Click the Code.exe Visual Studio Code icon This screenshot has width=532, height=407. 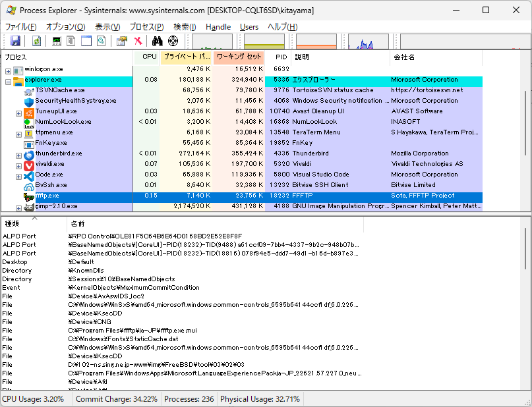(x=29, y=176)
